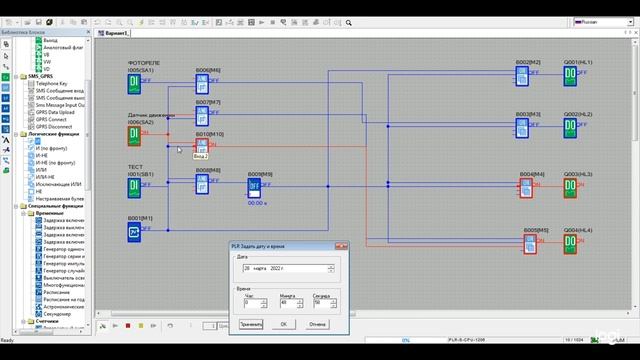Collapse the Временные subfolder
Image resolution: width=640 pixels, height=360 pixels.
pos(24,213)
